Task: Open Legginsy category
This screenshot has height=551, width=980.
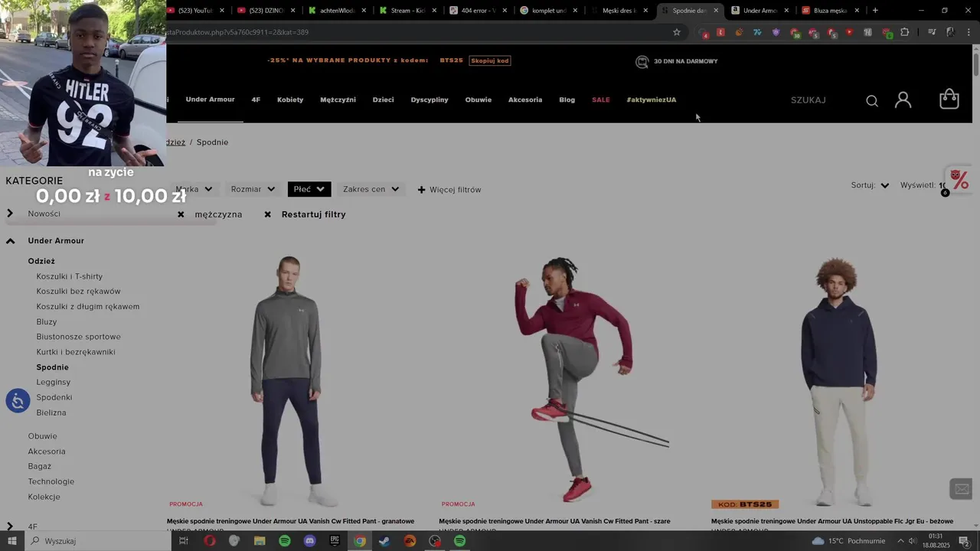Action: tap(54, 382)
